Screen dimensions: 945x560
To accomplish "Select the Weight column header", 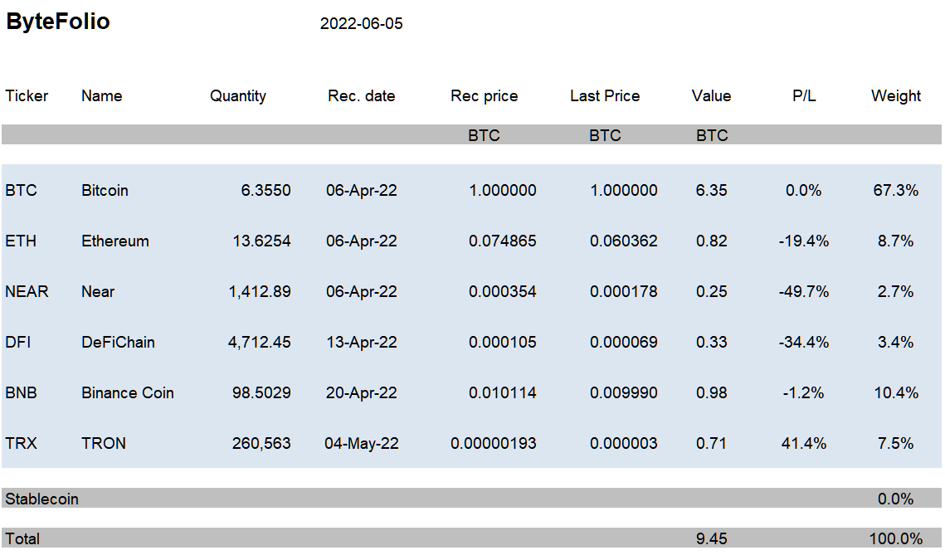I will click(895, 96).
